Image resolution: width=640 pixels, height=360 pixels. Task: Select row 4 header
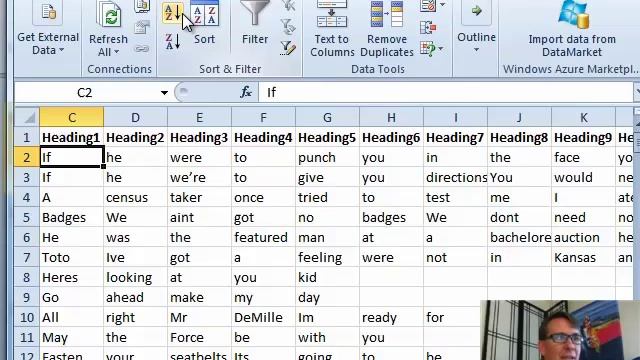pos(27,198)
